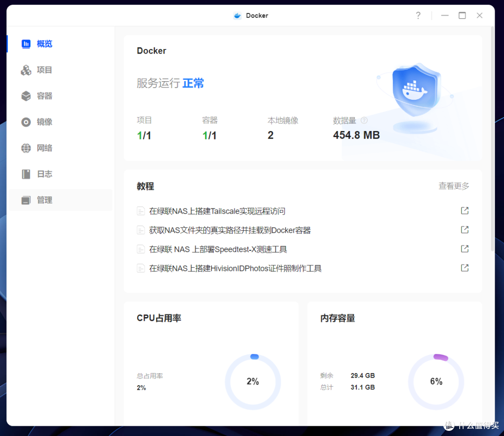Click the vertical scrollbar on right
Viewport: 504px width, 436px height.
click(492, 139)
